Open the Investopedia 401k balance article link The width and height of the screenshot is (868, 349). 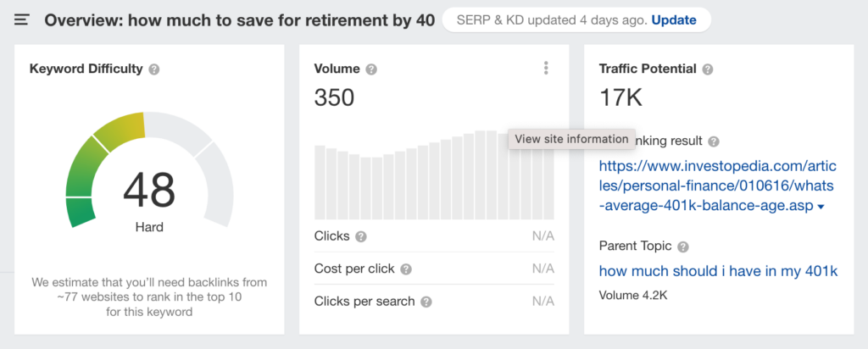(705, 186)
